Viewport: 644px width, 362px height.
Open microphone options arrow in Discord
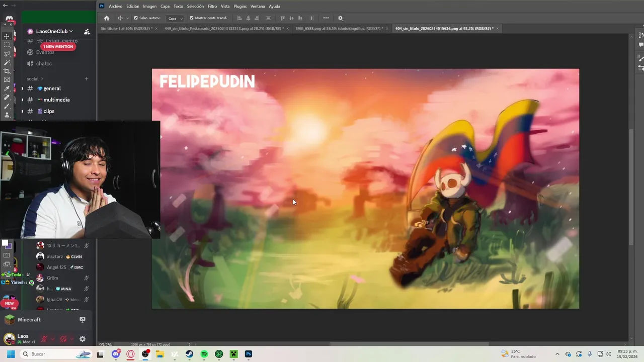[x=52, y=339]
